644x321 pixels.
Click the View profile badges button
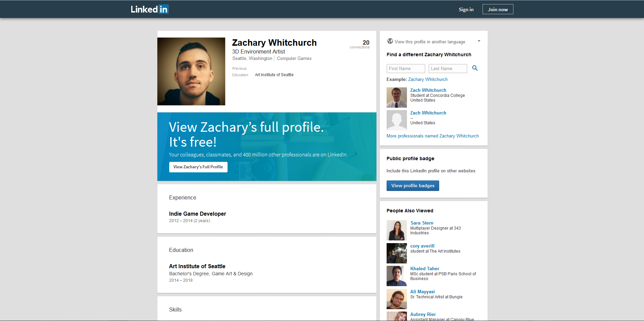[413, 186]
